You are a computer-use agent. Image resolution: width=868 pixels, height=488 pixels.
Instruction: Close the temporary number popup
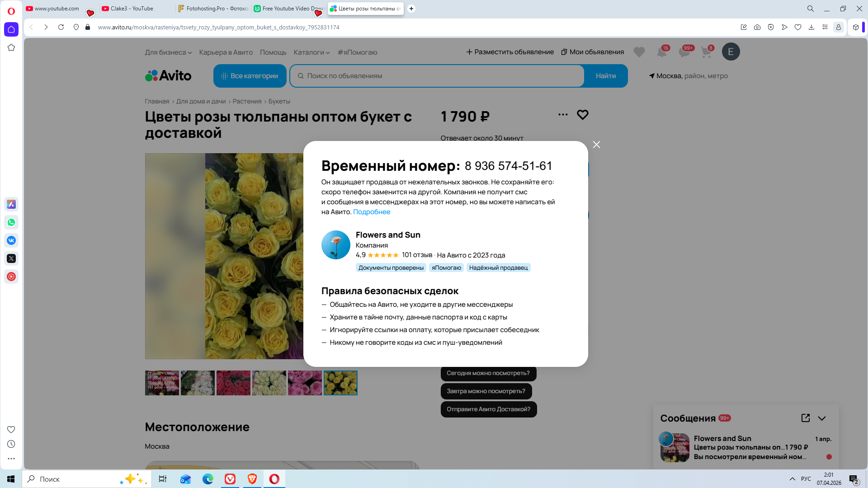pos(596,145)
